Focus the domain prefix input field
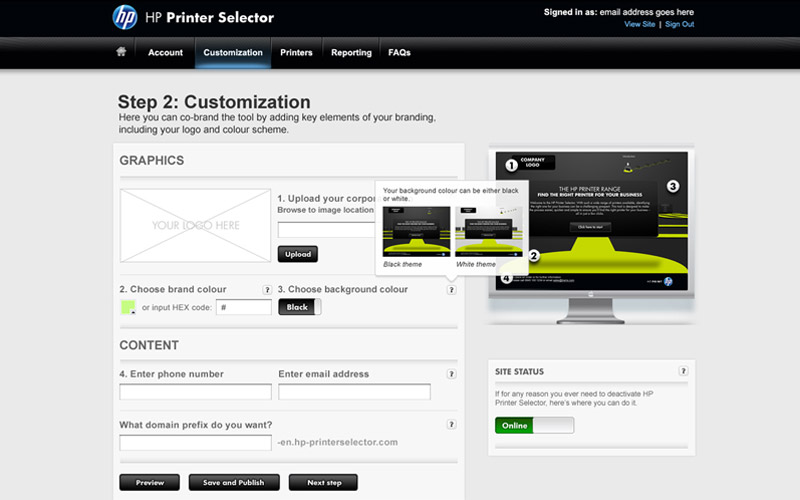Image resolution: width=800 pixels, height=500 pixels. pyautogui.click(x=195, y=442)
